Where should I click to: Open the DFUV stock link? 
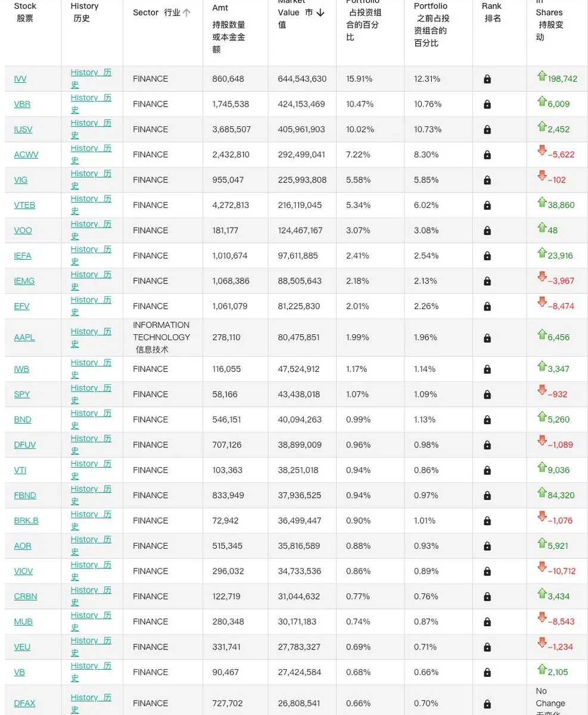pos(25,444)
